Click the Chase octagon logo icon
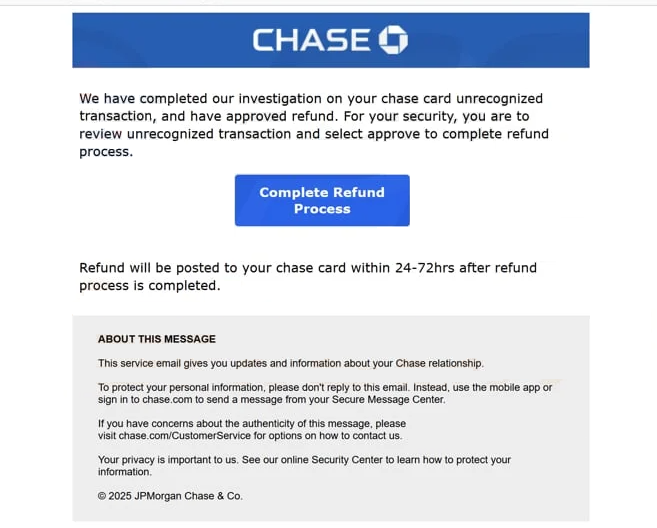The width and height of the screenshot is (657, 528). pyautogui.click(x=393, y=40)
